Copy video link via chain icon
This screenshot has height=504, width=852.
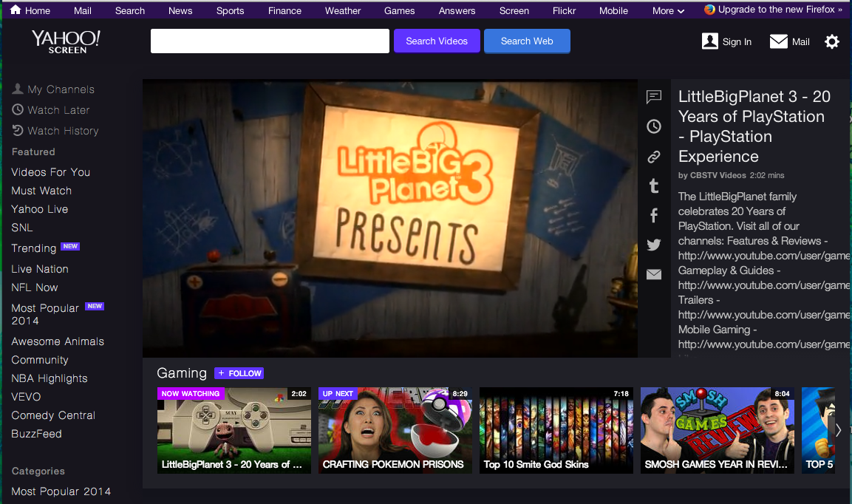[x=654, y=157]
